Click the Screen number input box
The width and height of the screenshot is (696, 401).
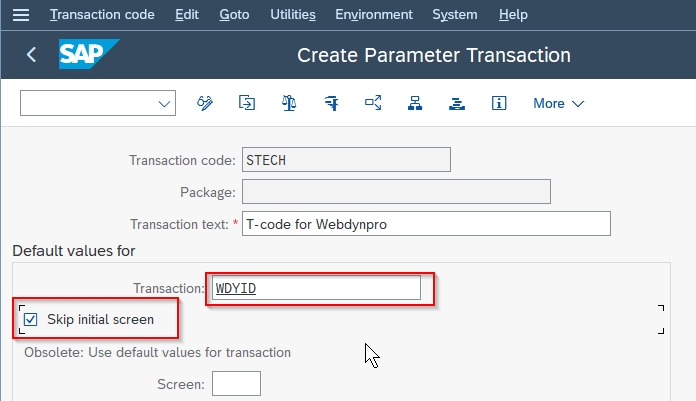coord(237,383)
